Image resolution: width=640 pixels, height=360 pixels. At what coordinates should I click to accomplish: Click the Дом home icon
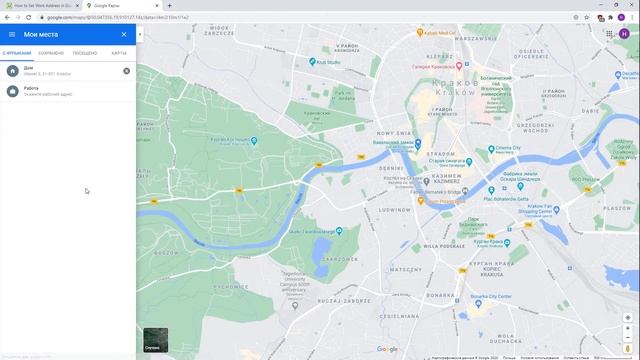pyautogui.click(x=13, y=71)
